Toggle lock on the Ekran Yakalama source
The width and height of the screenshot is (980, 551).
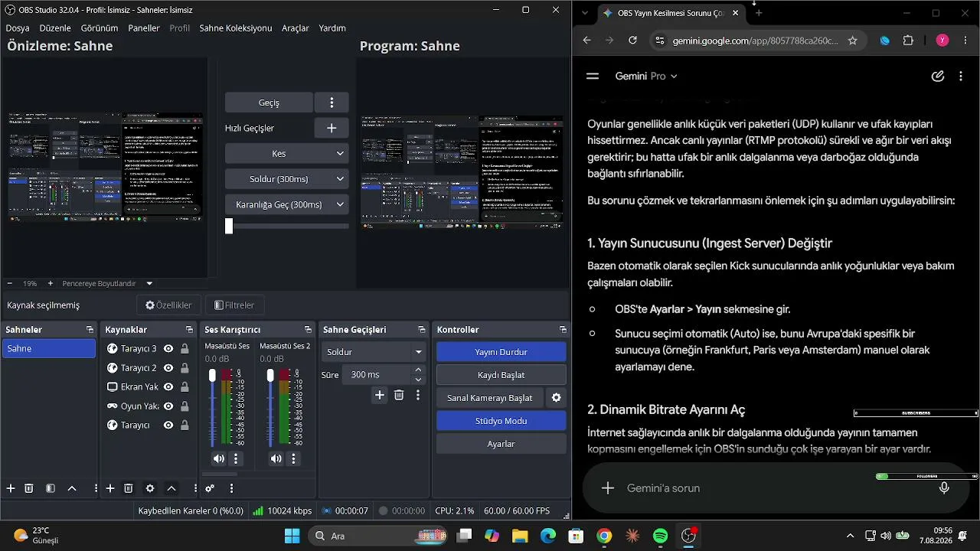pos(185,387)
